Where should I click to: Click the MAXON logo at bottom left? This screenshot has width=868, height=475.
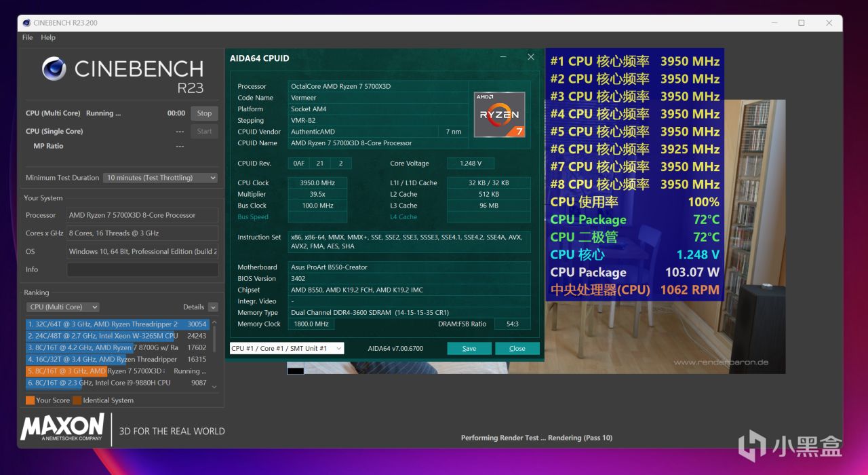[x=62, y=428]
